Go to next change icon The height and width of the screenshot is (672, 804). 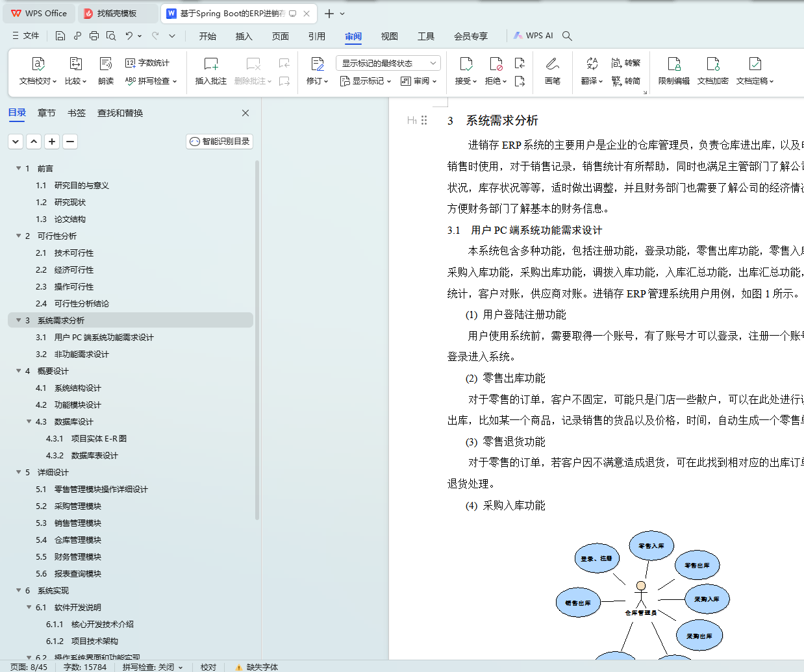520,81
